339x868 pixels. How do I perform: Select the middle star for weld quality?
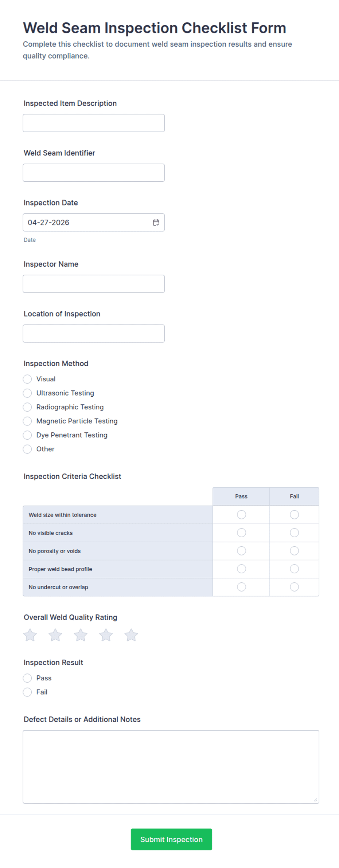(81, 635)
